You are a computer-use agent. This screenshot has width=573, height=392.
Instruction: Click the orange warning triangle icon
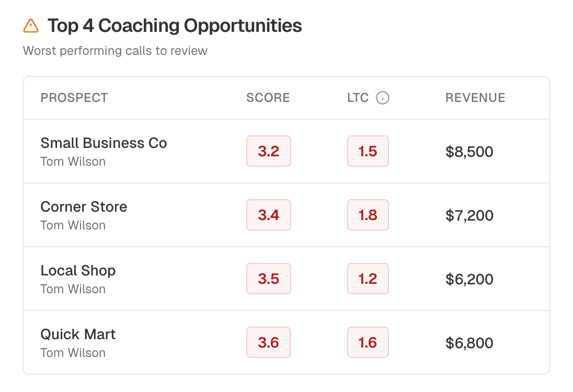[31, 26]
